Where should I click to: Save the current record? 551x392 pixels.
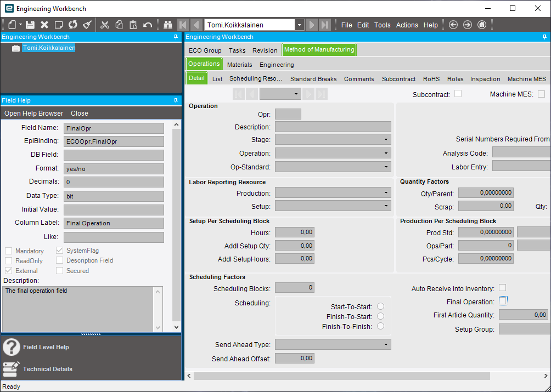(x=31, y=25)
